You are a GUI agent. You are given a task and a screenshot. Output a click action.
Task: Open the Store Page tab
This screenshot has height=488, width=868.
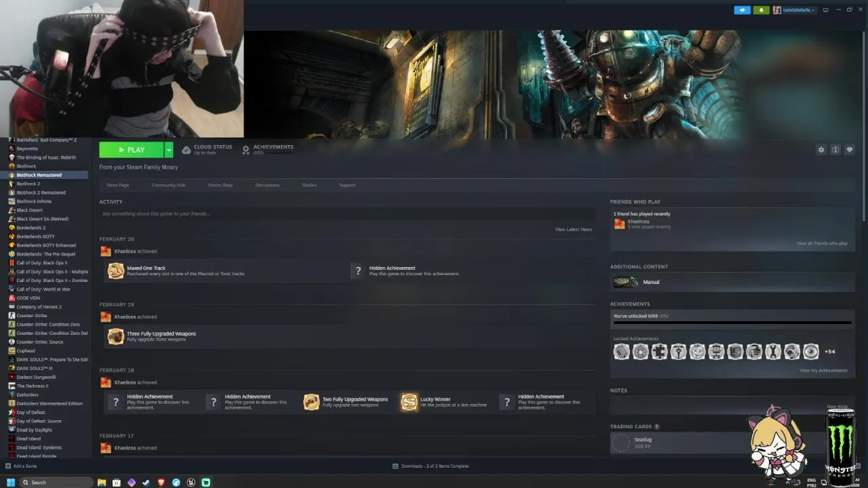click(118, 185)
